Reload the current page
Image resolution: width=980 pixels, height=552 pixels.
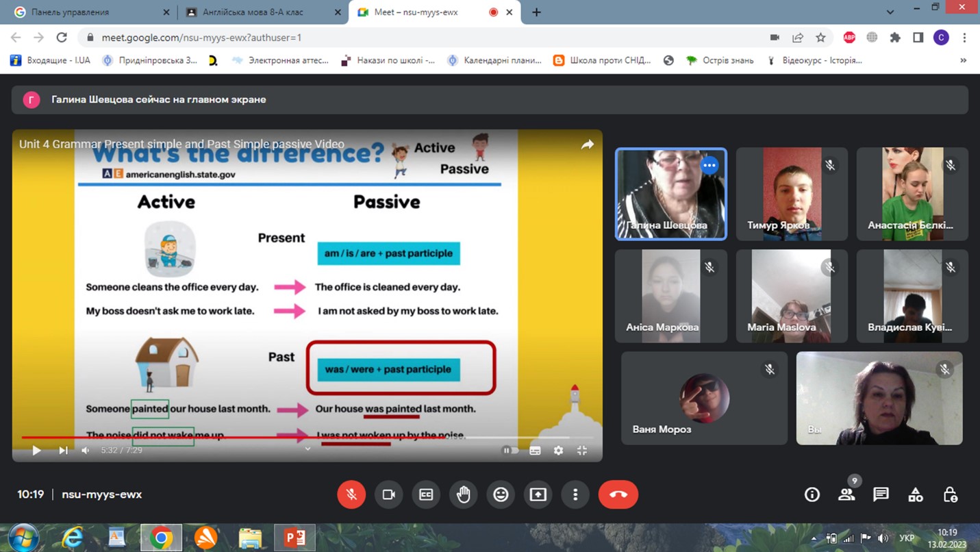tap(62, 38)
